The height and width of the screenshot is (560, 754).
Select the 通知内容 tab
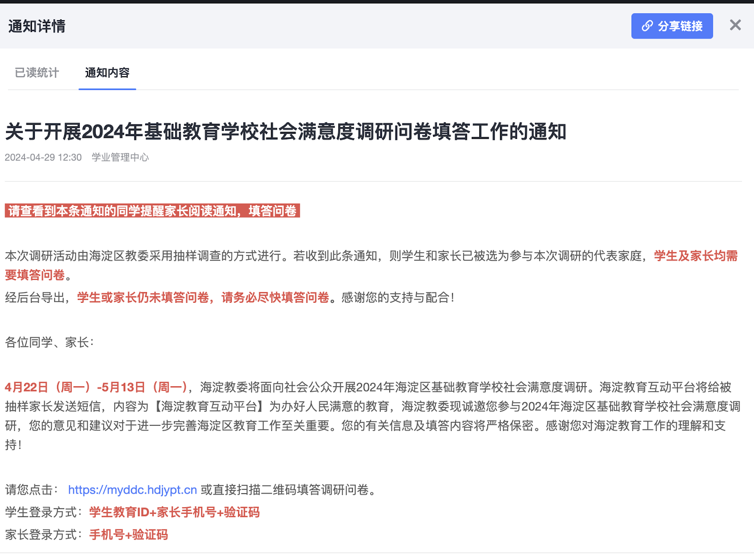coord(107,73)
